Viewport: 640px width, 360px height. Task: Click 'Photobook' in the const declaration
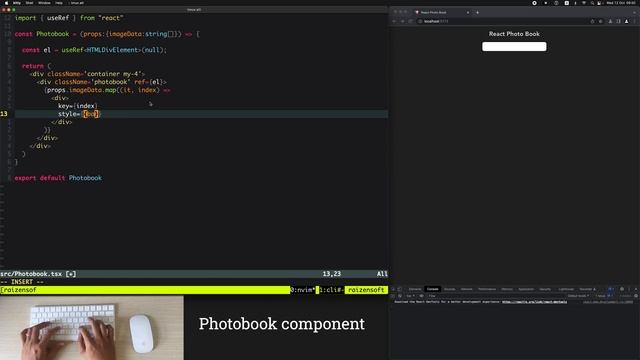click(53, 34)
